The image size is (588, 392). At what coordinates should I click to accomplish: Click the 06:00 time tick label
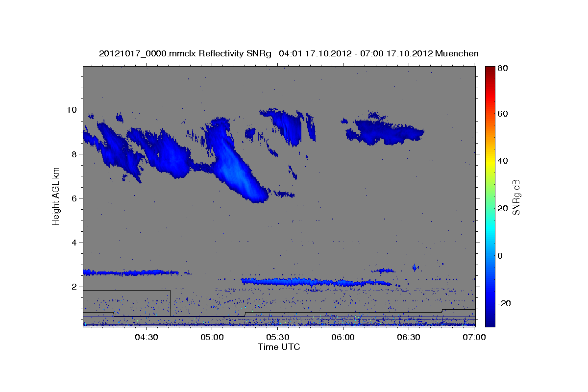343,337
